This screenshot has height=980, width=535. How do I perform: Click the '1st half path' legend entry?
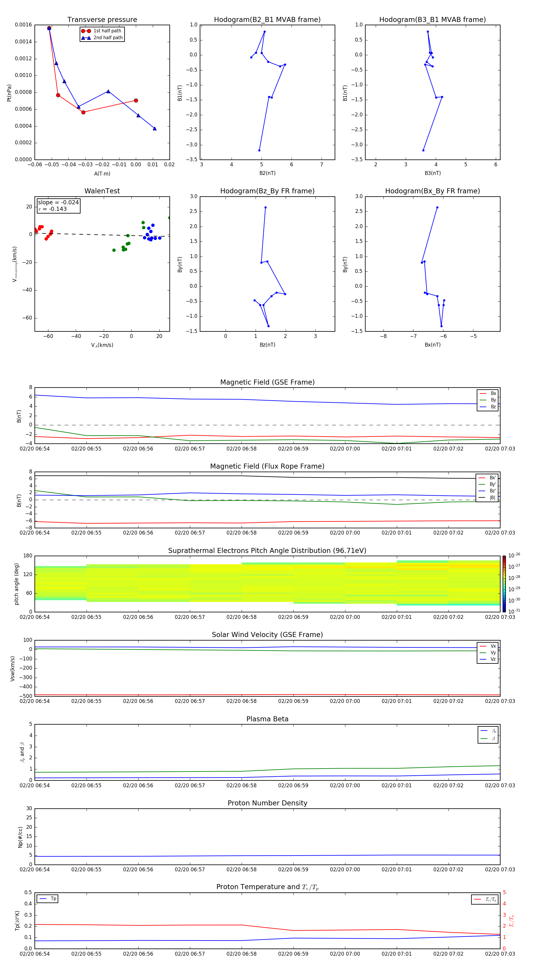pos(101,31)
